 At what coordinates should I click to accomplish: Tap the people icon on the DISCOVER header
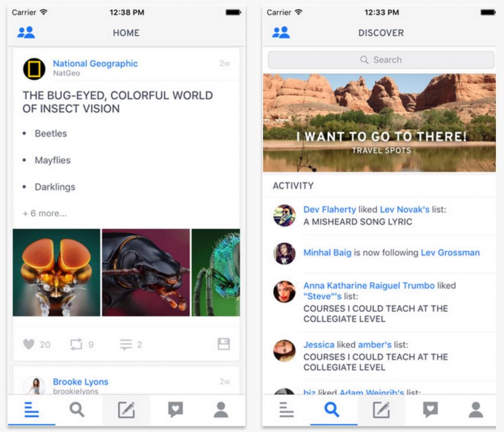(x=281, y=33)
